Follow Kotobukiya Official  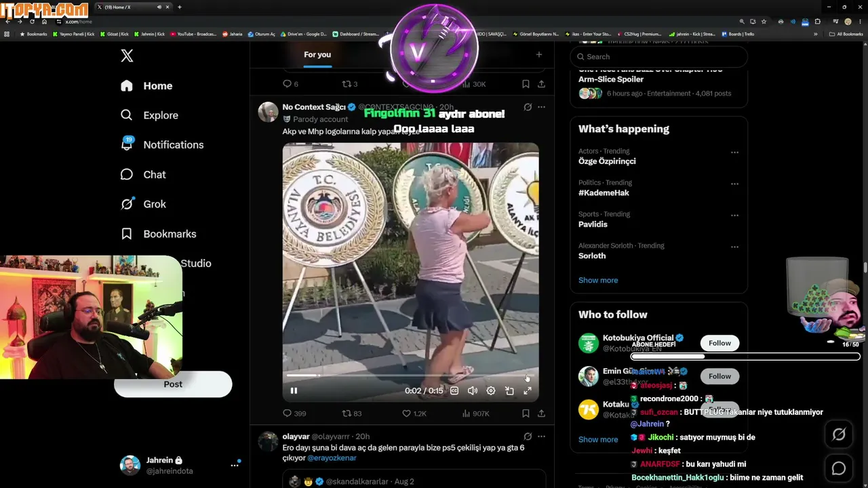pos(719,344)
